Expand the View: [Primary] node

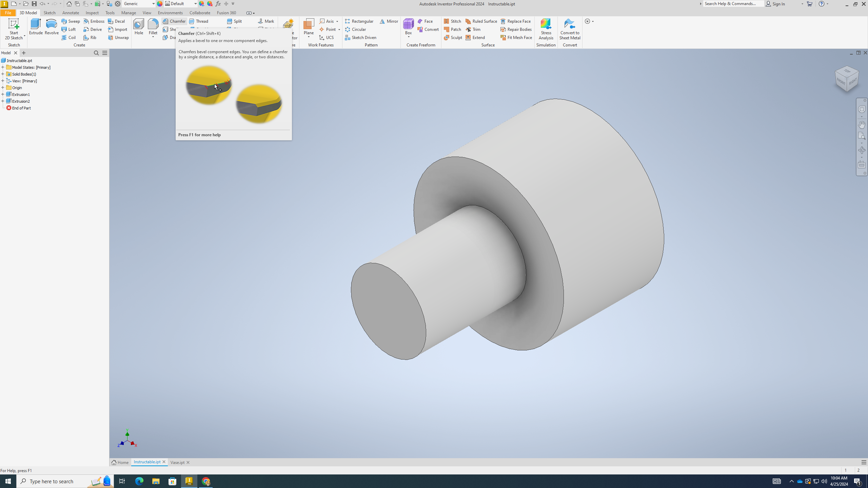pyautogui.click(x=3, y=81)
